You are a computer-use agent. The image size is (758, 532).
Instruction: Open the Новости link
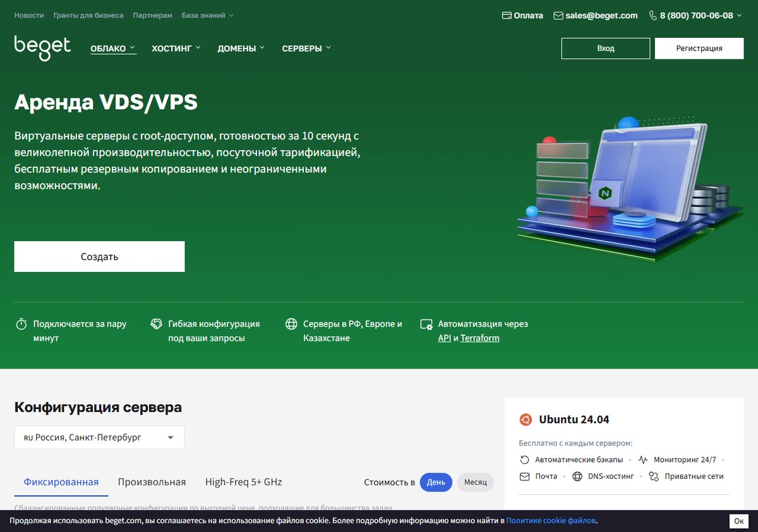[x=29, y=15]
